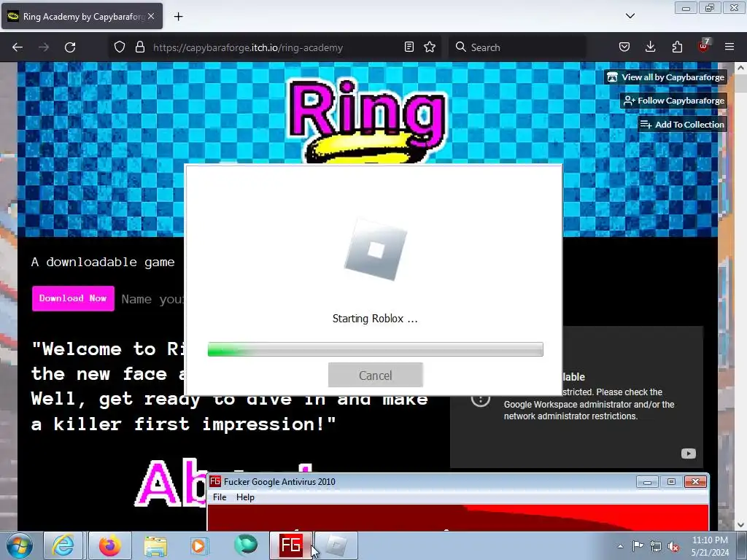
Task: Click the taskbar clock 11:10 PM
Action: [x=710, y=546]
